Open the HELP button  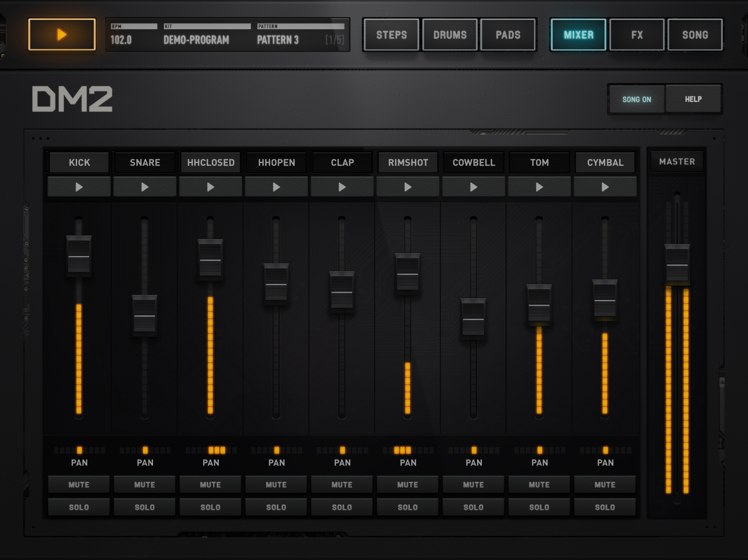pos(693,99)
